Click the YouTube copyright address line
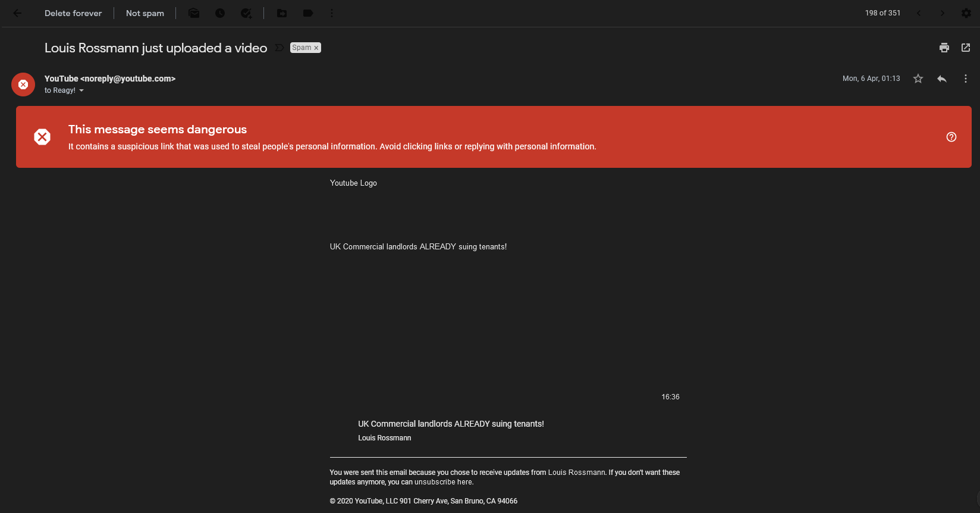The image size is (980, 513). (423, 501)
